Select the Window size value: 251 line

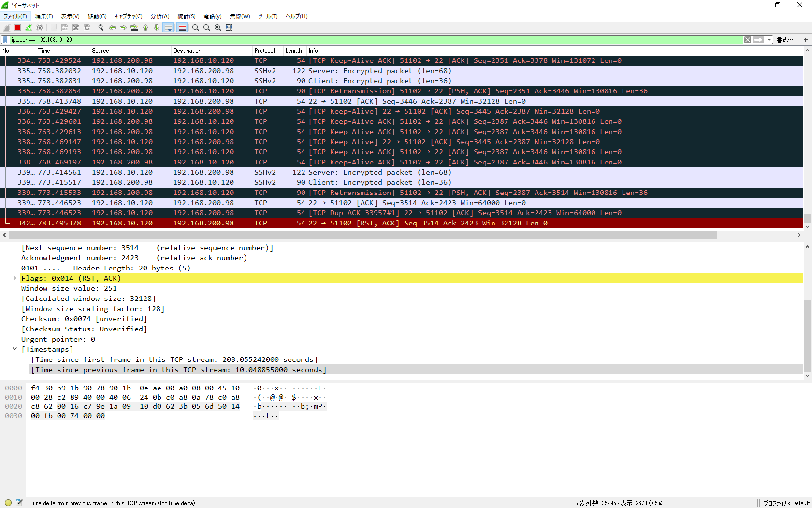(x=69, y=288)
